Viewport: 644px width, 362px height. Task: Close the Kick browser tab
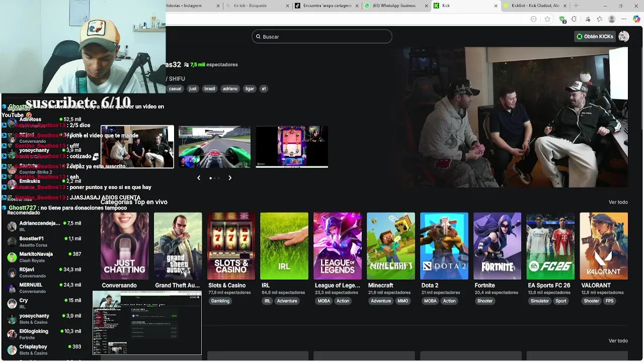pyautogui.click(x=496, y=6)
